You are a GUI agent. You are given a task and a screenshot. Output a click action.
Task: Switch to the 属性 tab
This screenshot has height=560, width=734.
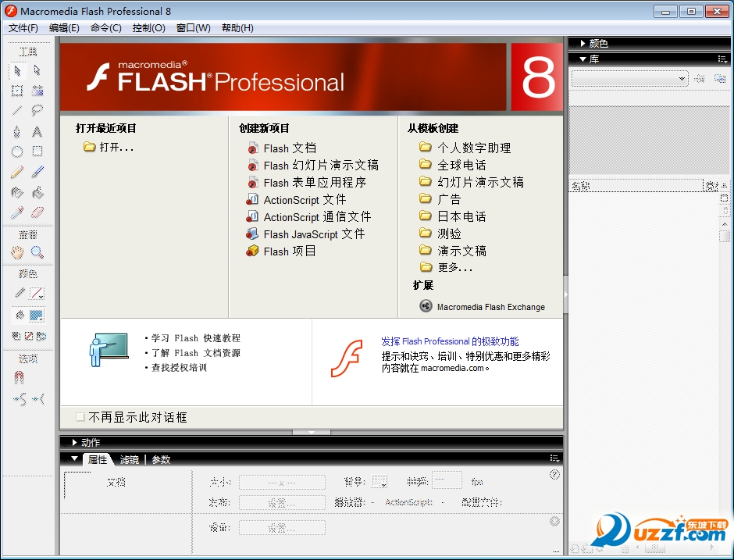[98, 460]
